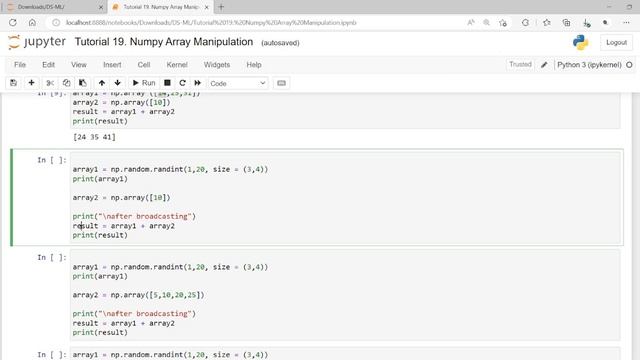
Task: Click the pencil edit mode icon
Action: 544,65
